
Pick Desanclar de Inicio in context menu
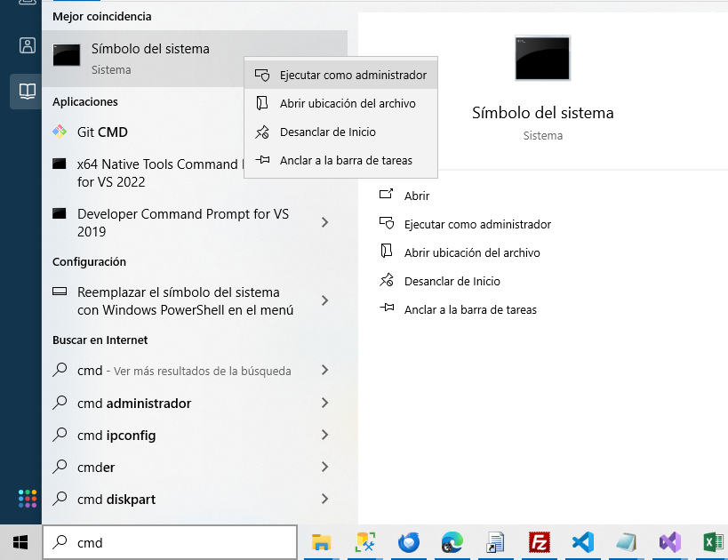[x=340, y=132]
